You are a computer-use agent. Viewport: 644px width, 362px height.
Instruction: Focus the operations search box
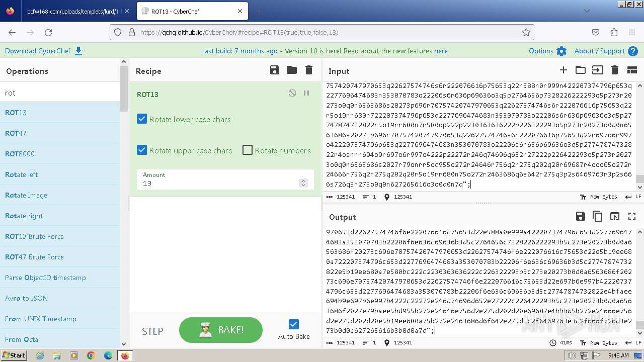click(60, 93)
